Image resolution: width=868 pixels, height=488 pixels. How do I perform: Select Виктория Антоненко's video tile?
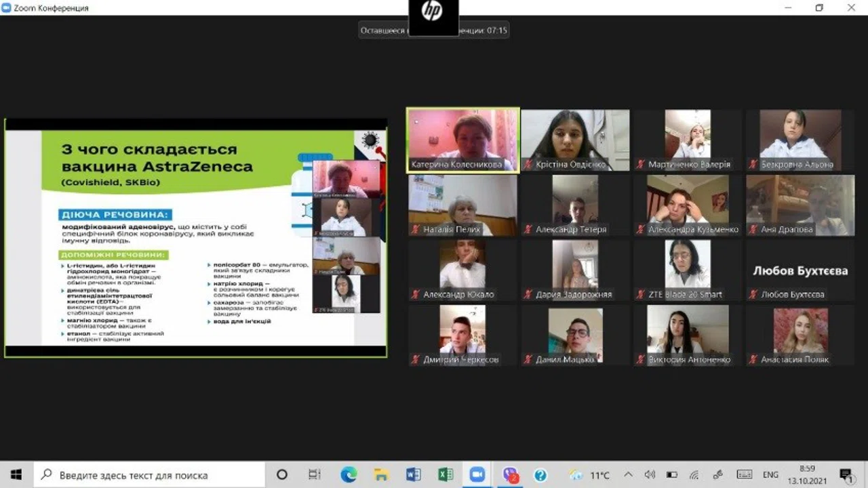coord(688,335)
